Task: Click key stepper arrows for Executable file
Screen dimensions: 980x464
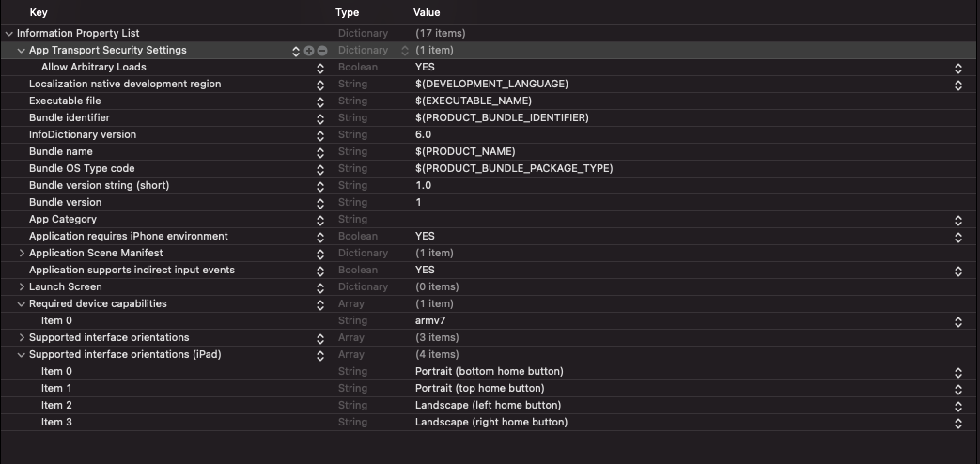Action: [320, 101]
